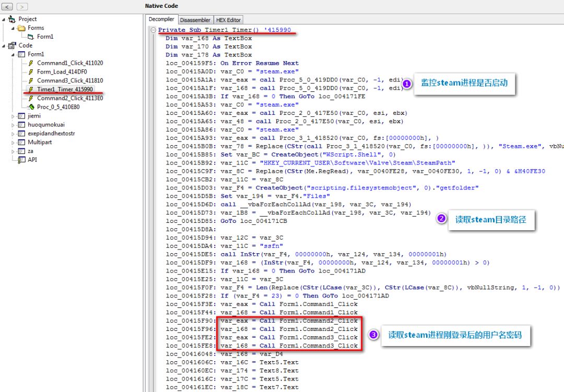Viewport: 564px width, 392px height.
Task: Click the 'GoTo loc_004171CB' line
Action: (227, 221)
